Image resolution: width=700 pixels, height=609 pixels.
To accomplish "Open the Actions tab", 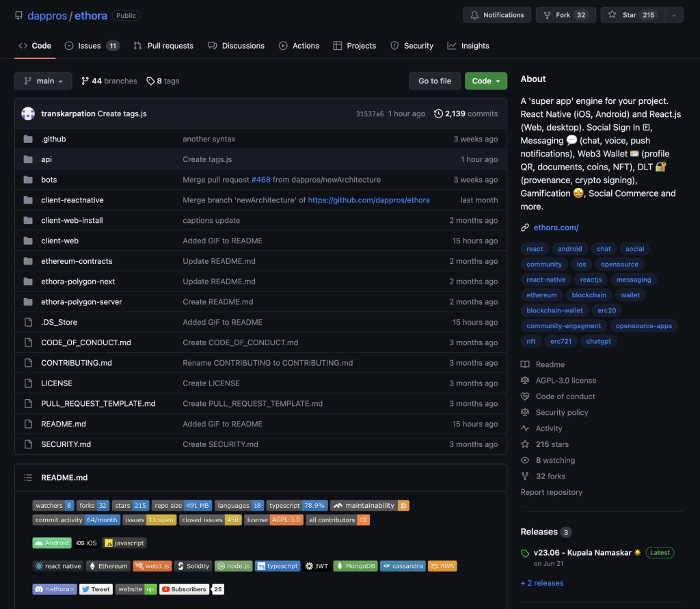I will pyautogui.click(x=299, y=46).
